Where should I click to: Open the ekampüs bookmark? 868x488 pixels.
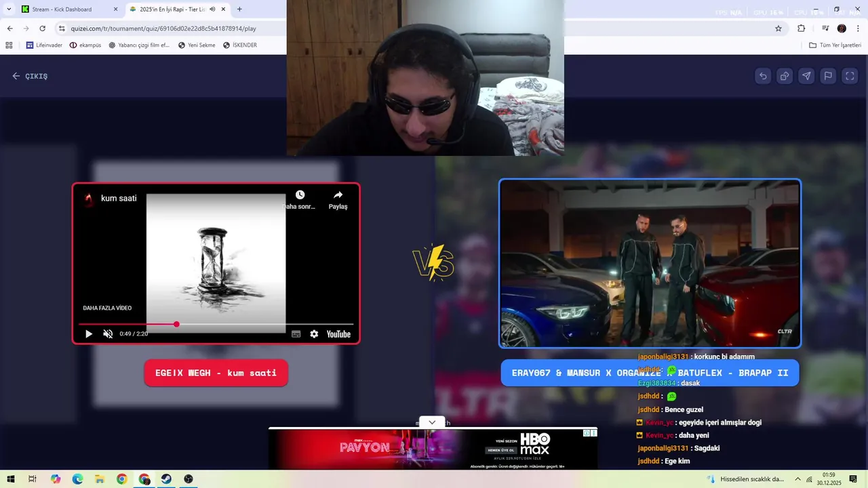(85, 45)
